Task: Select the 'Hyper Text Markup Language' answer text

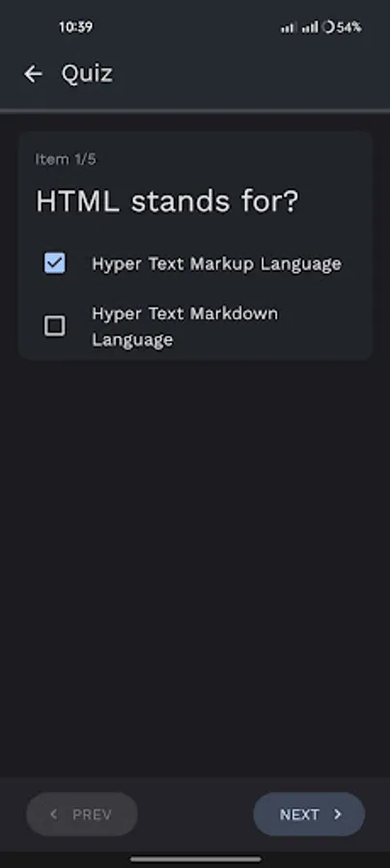Action: [x=216, y=264]
